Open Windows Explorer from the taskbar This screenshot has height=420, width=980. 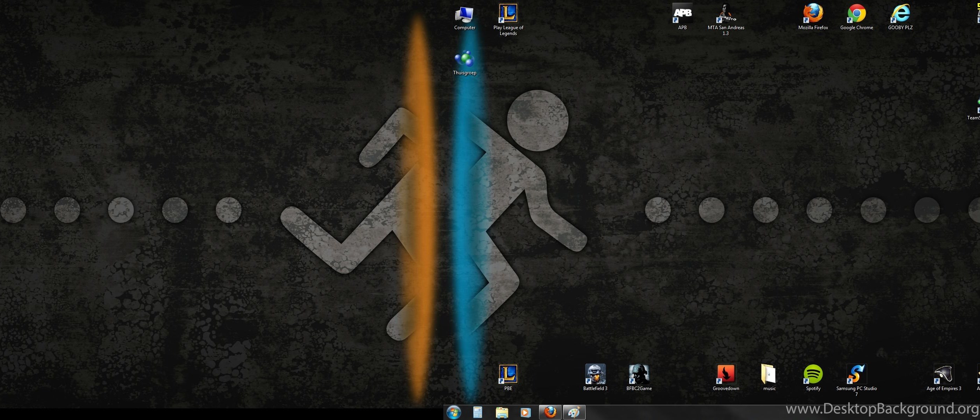coord(502,412)
